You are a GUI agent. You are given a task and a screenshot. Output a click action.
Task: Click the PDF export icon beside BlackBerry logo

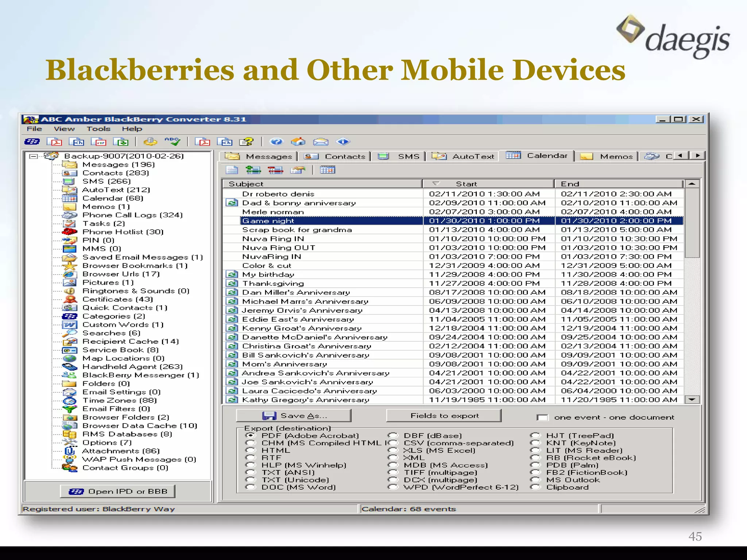[x=54, y=141]
